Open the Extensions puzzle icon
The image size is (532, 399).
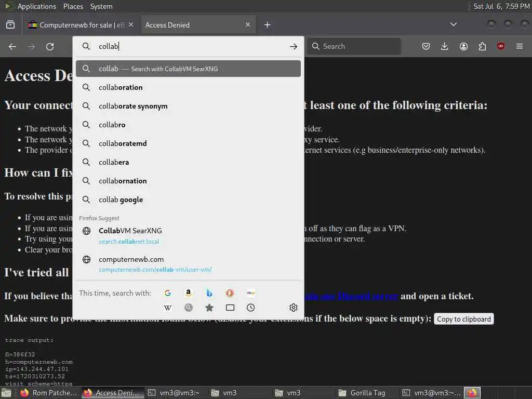click(482, 46)
